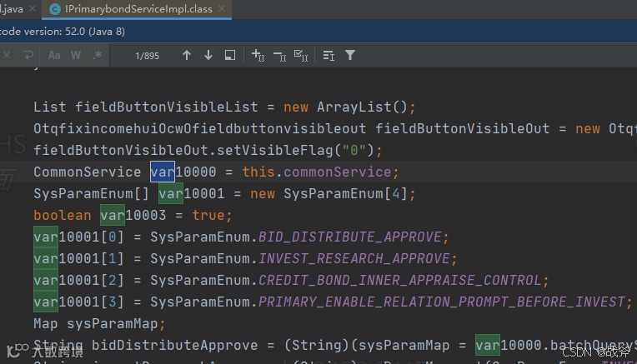Screen dimensions: 637x364
Task: Toggle Words (W) search option
Action: click(x=76, y=55)
